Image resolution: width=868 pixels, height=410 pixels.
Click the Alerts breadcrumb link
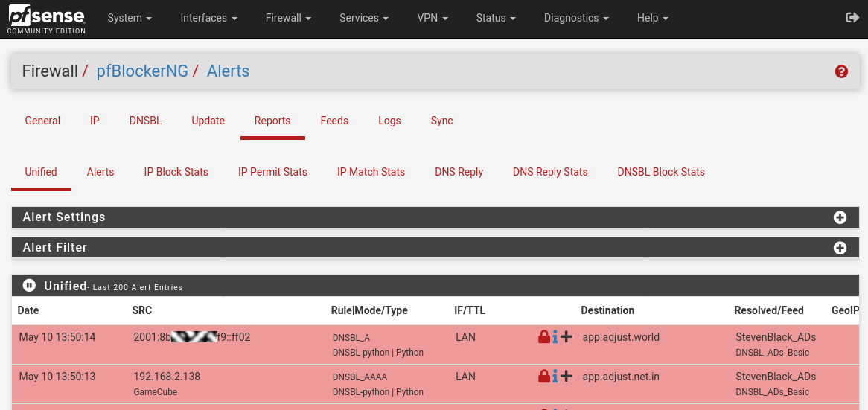(228, 71)
